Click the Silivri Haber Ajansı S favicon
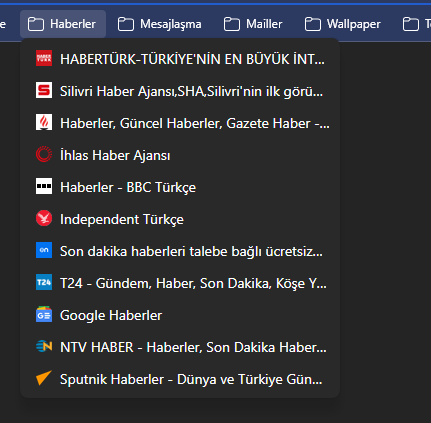The width and height of the screenshot is (431, 423). click(x=44, y=90)
